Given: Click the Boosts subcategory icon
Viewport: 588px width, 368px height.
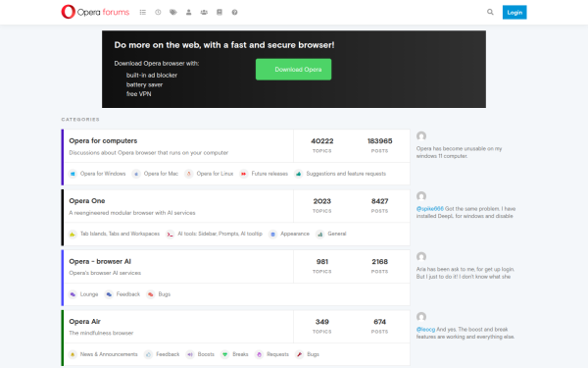Looking at the screenshot, I should 190,354.
